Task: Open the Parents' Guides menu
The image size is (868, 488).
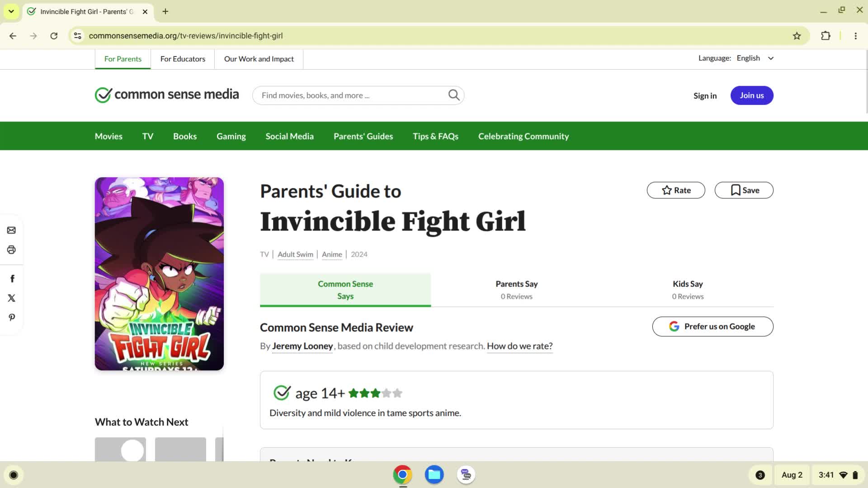Action: click(x=363, y=136)
